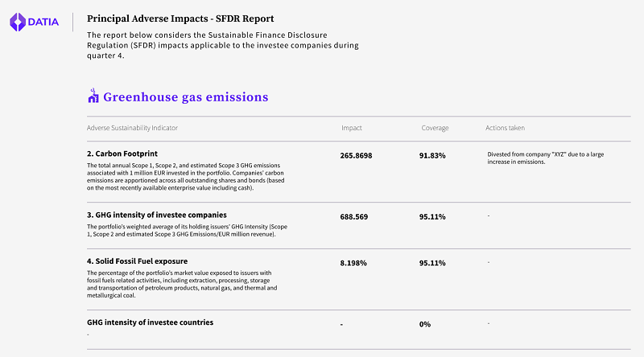Click the DATIA wordmark text
Screen dimensions: 644x357
click(43, 23)
